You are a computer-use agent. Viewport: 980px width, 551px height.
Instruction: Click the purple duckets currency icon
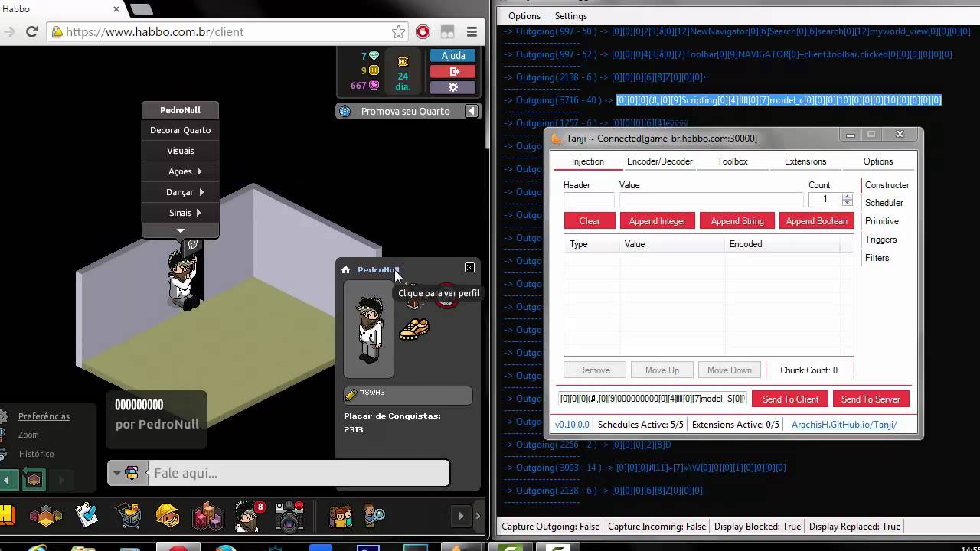[x=374, y=85]
